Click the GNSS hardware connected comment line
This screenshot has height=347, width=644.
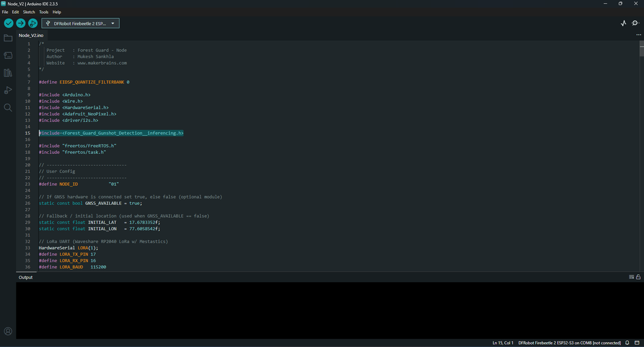pos(131,197)
